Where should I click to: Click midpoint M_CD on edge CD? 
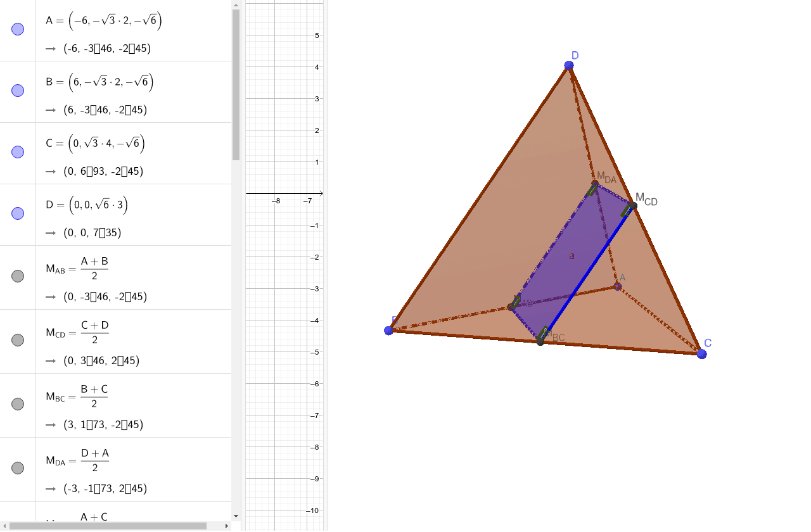(x=633, y=205)
